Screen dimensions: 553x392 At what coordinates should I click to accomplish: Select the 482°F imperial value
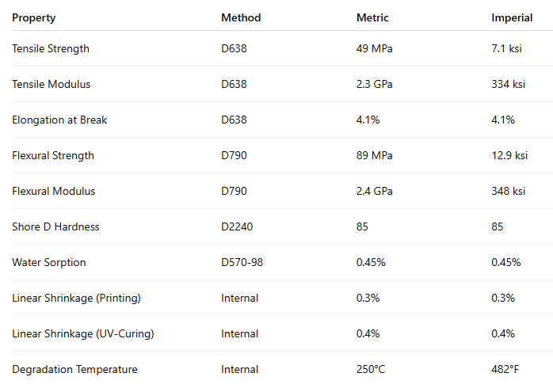[x=506, y=369]
